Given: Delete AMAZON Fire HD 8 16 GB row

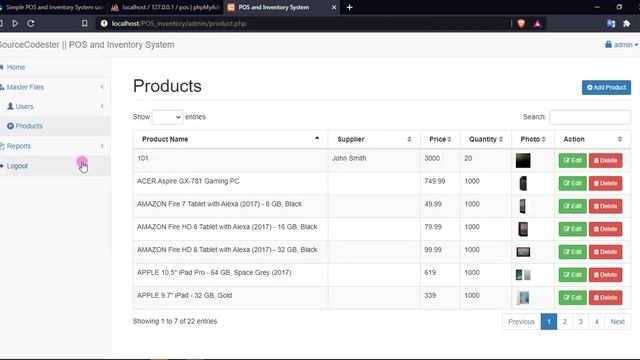Looking at the screenshot, I should click(605, 229).
